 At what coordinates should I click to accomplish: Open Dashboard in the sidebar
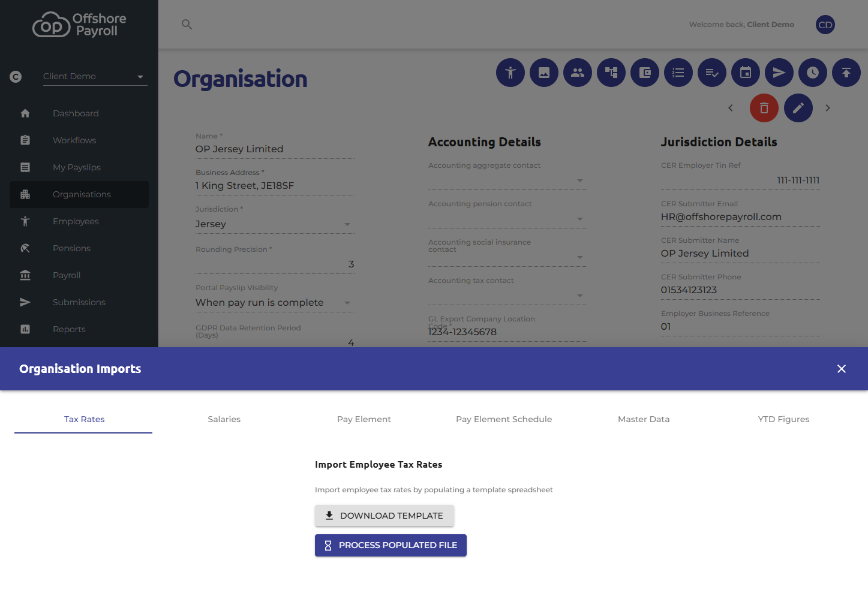[79, 113]
